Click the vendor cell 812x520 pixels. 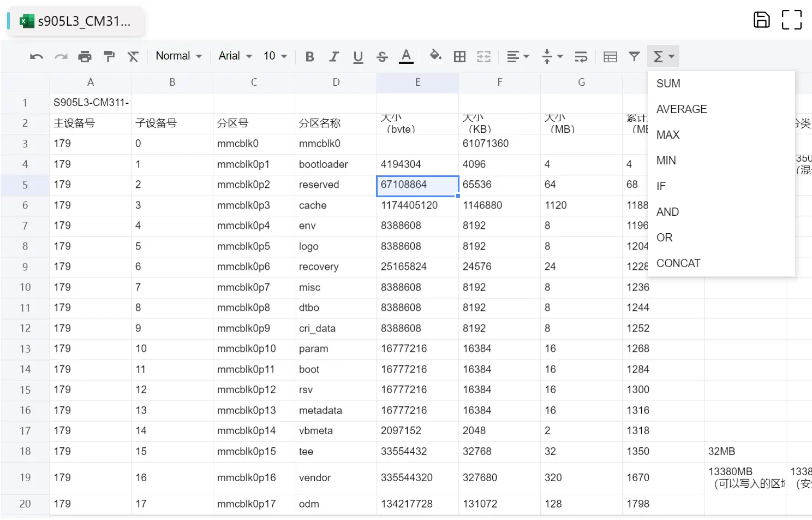pos(336,478)
